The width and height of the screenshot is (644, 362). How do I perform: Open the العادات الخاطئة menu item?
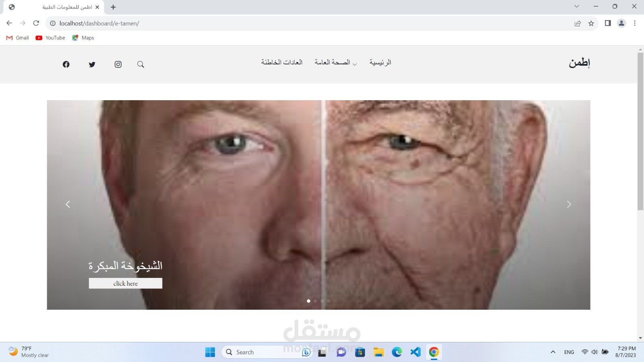(x=282, y=62)
